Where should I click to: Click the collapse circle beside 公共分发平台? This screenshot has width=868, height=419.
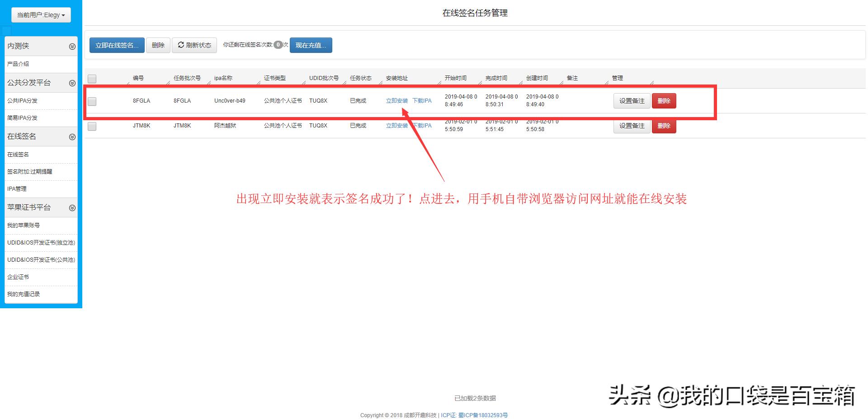click(72, 83)
